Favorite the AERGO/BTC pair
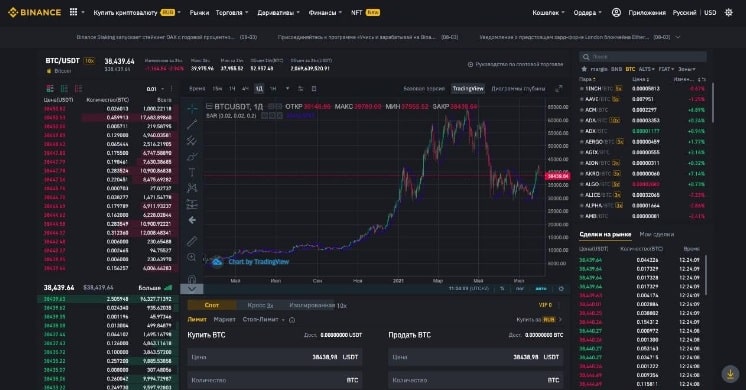This screenshot has height=390, width=746. (x=581, y=142)
